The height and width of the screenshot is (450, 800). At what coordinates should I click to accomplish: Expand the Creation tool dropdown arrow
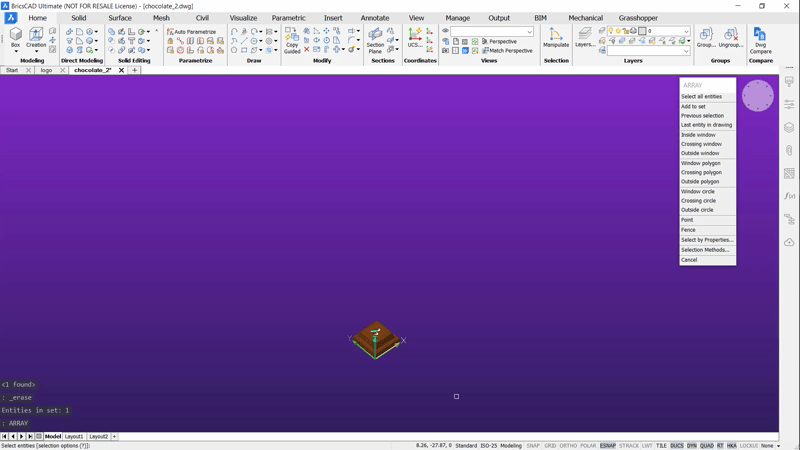pyautogui.click(x=36, y=52)
